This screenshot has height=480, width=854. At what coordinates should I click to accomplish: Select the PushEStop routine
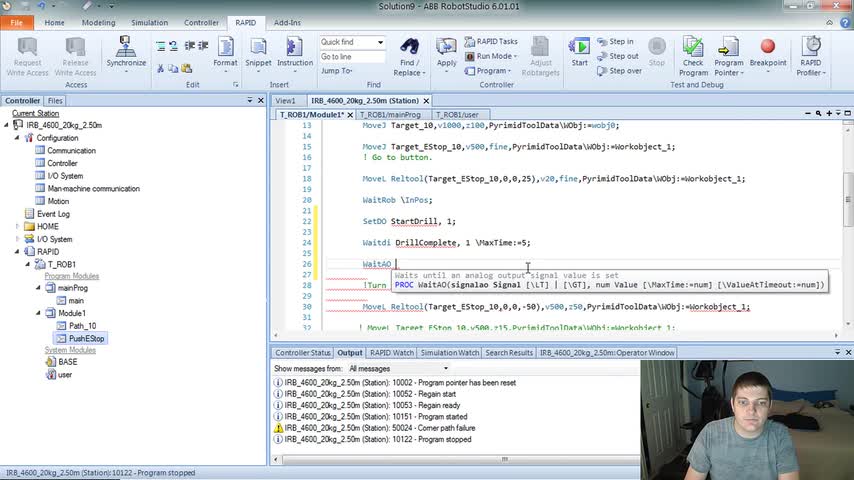[86, 338]
